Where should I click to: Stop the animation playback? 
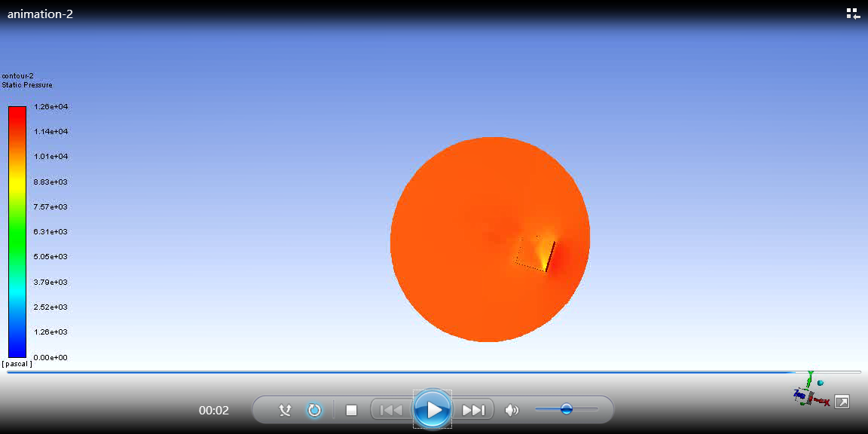pyautogui.click(x=350, y=409)
